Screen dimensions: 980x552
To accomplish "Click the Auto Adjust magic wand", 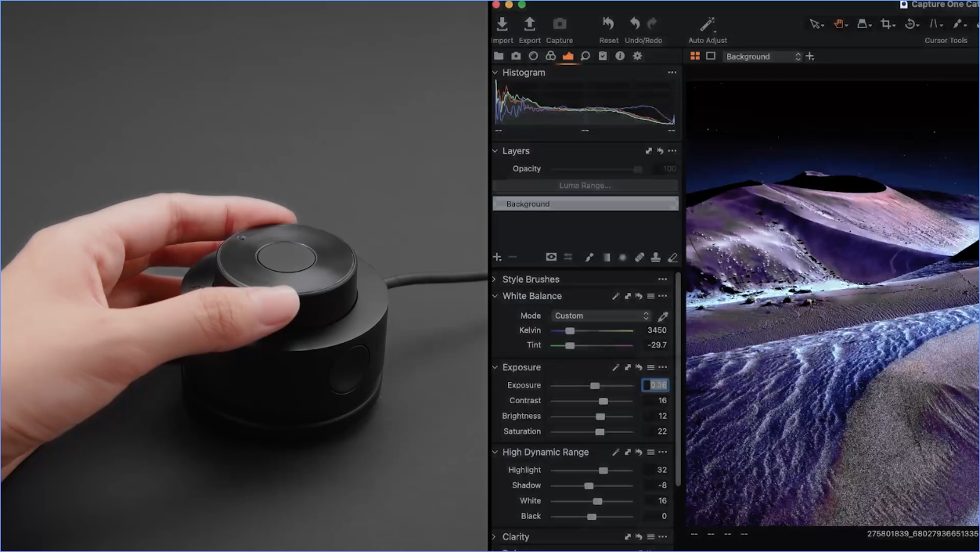I will coord(708,25).
